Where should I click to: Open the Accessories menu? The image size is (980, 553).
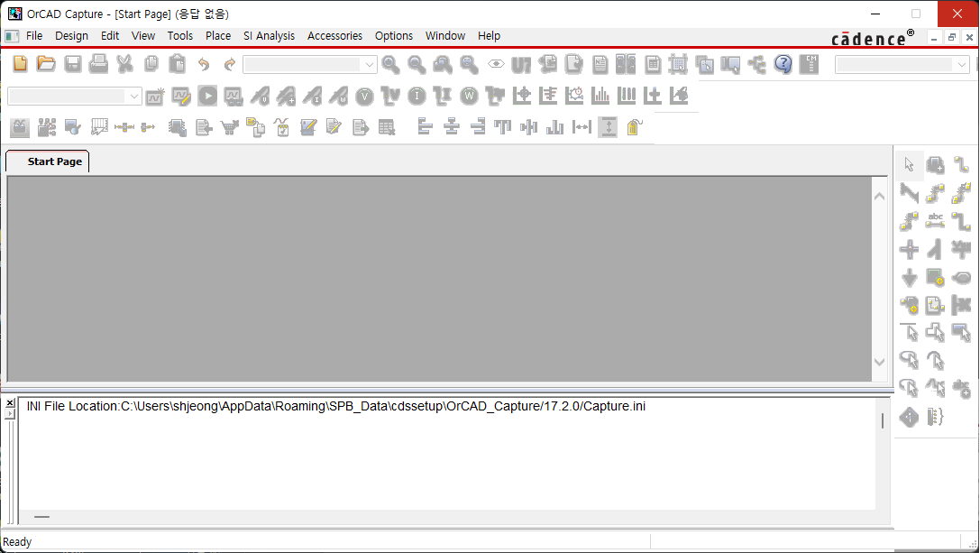[334, 36]
